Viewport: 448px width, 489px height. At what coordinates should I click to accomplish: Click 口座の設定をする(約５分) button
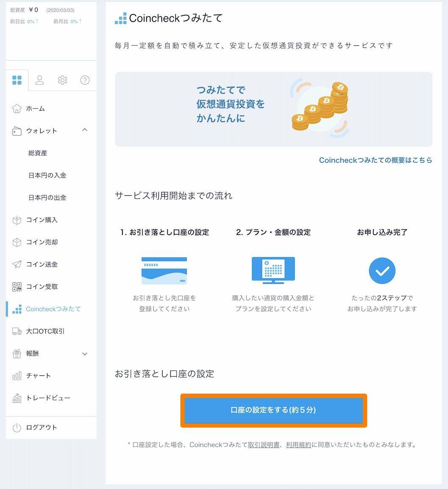click(274, 410)
